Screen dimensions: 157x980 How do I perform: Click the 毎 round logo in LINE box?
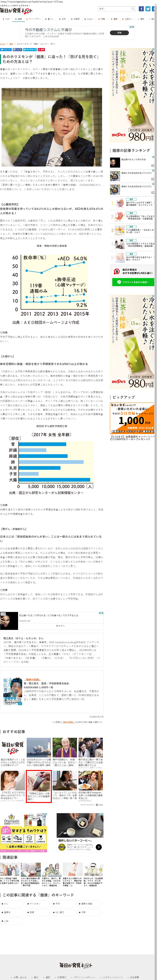(116, 271)
